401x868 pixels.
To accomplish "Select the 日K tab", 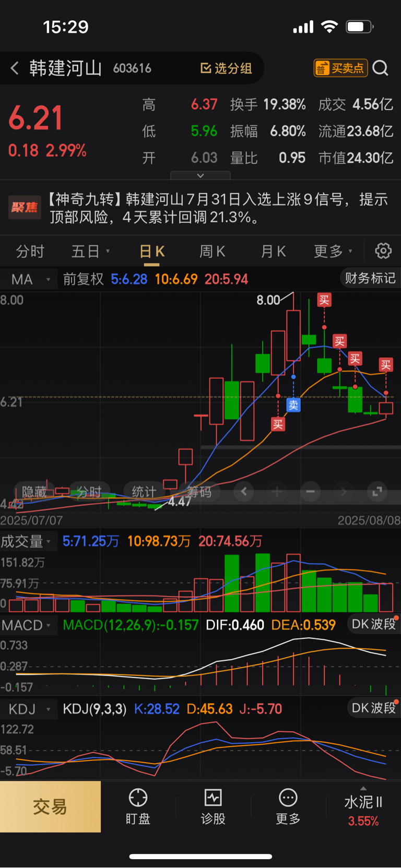I will 152,252.
